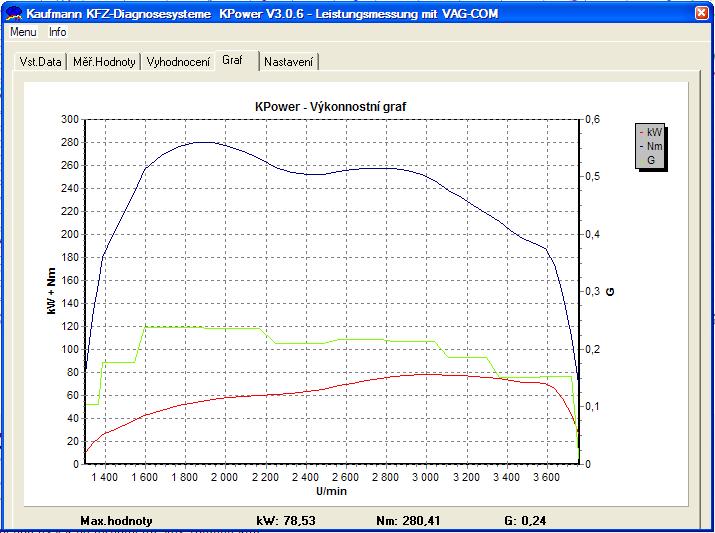The image size is (715, 533).
Task: Click the chart title KPower - Výkonnostní graf
Action: click(330, 106)
